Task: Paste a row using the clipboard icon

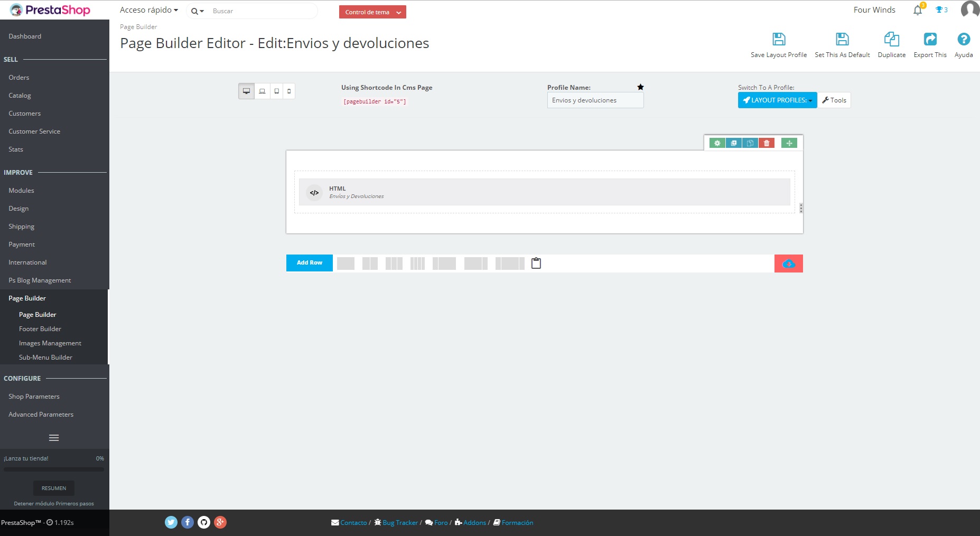Action: 536,263
